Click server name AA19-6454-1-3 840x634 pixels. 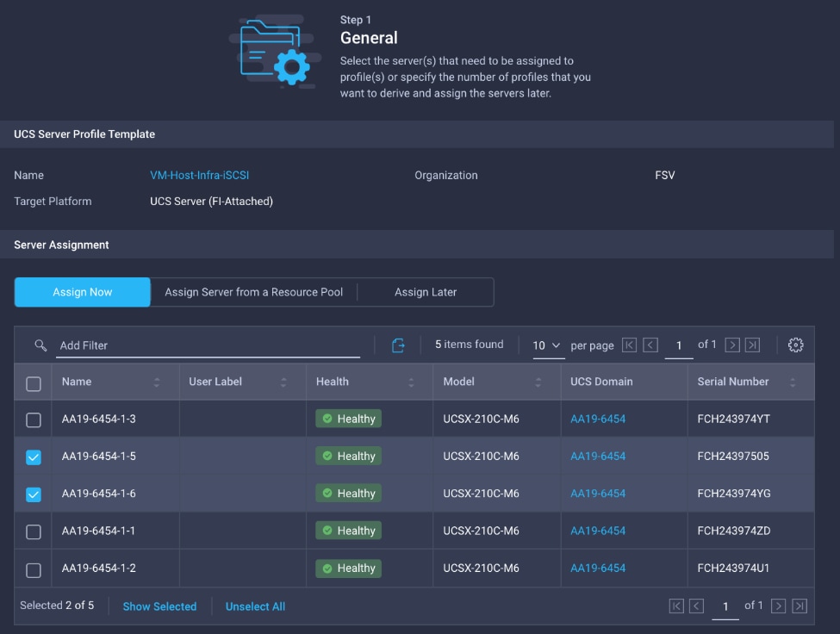(98, 419)
